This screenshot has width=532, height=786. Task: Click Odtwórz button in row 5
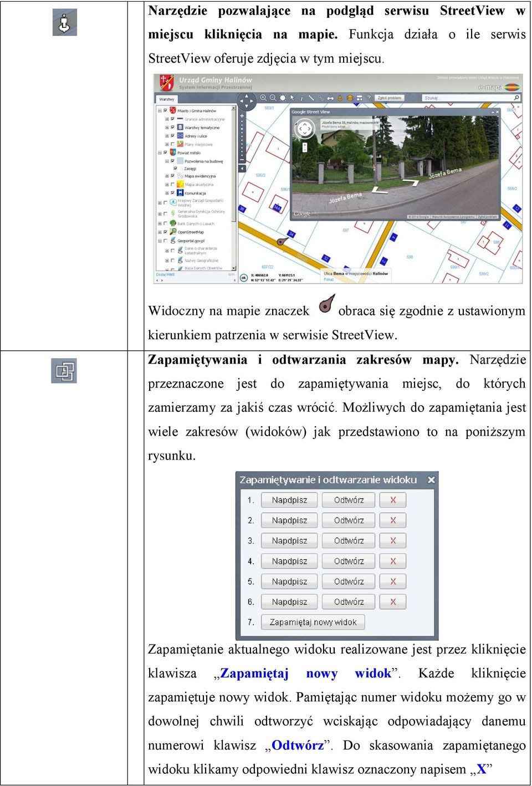point(349,581)
